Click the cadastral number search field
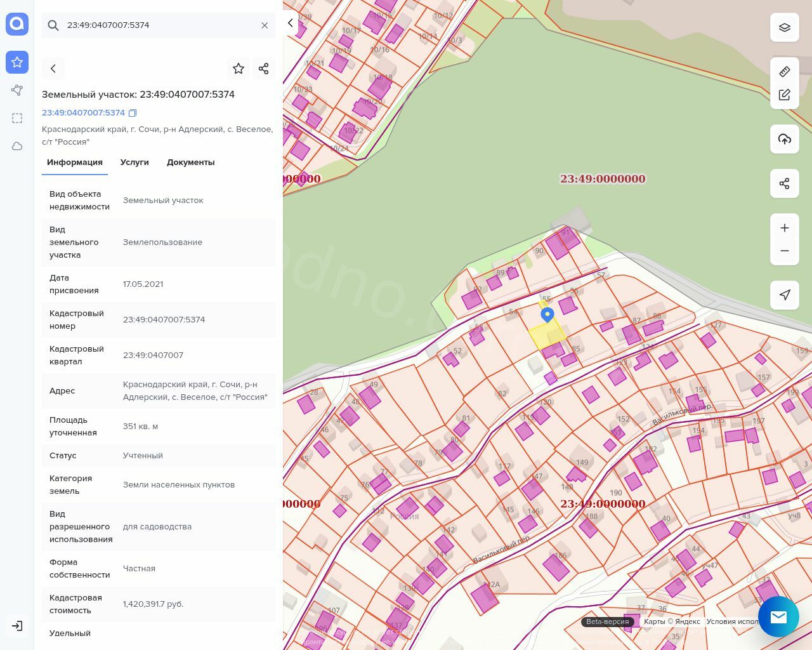 point(159,25)
